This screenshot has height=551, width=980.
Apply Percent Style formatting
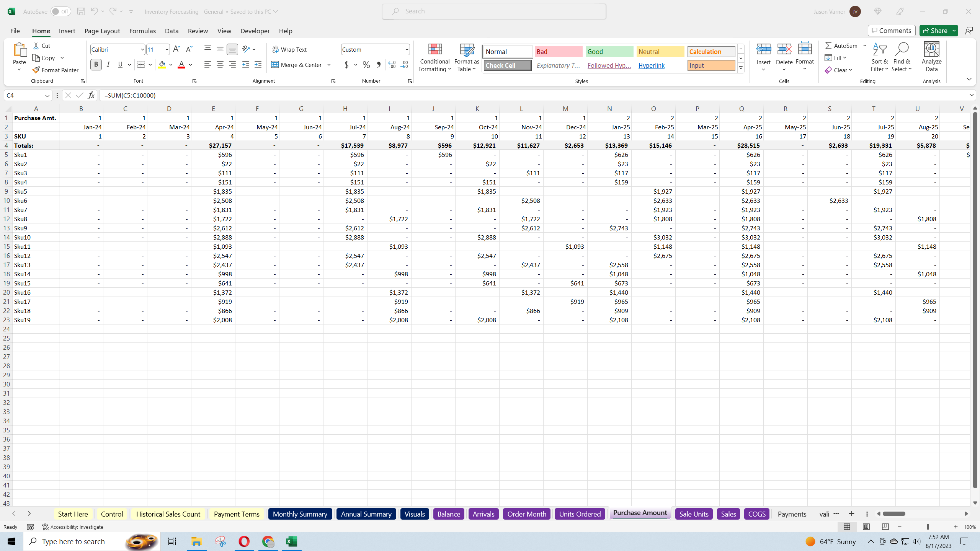[366, 65]
